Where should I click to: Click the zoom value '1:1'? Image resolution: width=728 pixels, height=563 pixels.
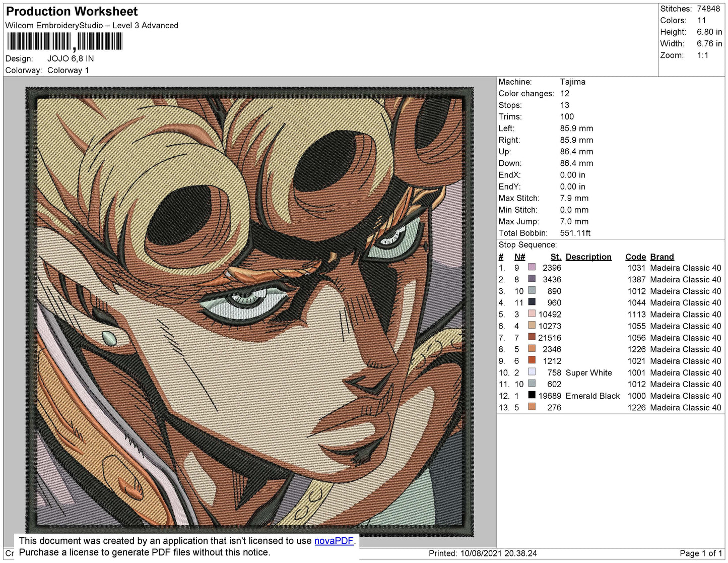coord(703,55)
